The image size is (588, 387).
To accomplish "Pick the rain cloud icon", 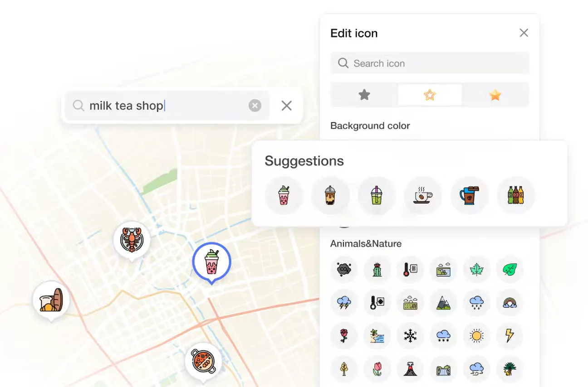I will coord(476,303).
